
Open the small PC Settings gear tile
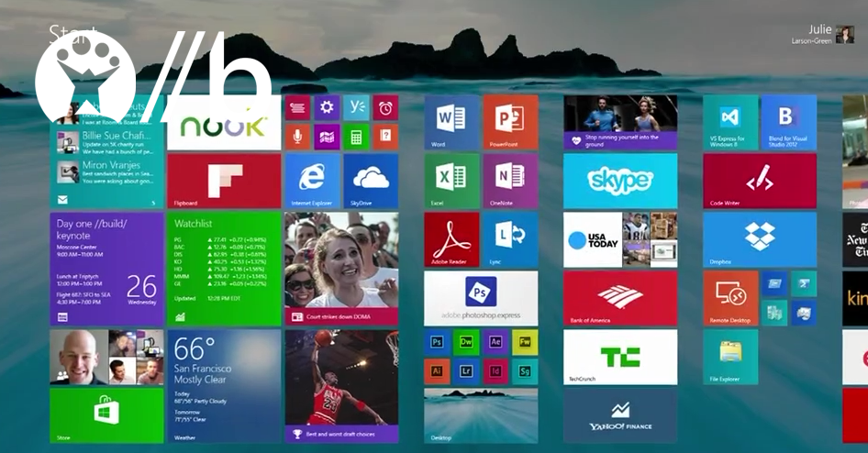point(327,108)
